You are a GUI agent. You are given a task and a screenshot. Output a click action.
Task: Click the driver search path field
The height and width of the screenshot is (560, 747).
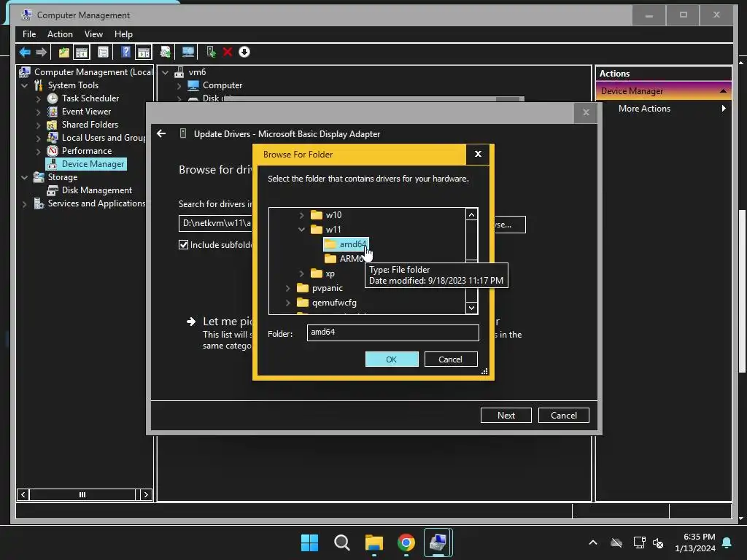[215, 223]
